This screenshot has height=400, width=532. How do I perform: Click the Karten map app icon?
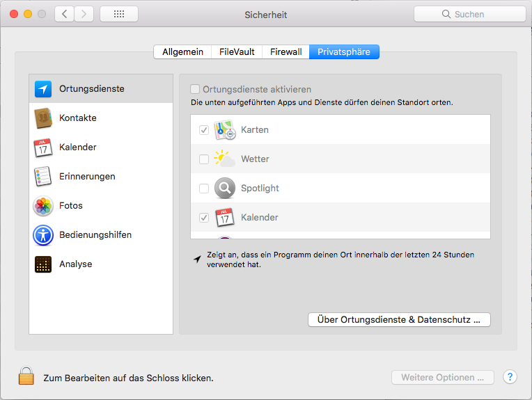point(225,130)
